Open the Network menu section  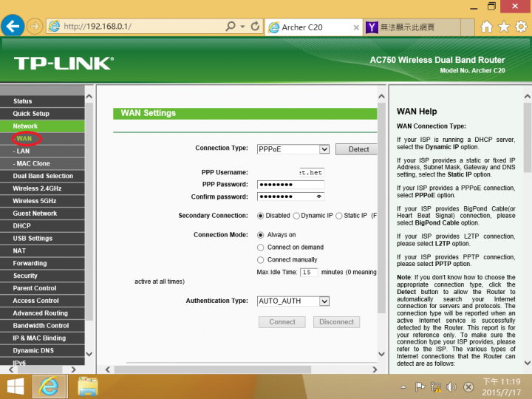tap(42, 126)
